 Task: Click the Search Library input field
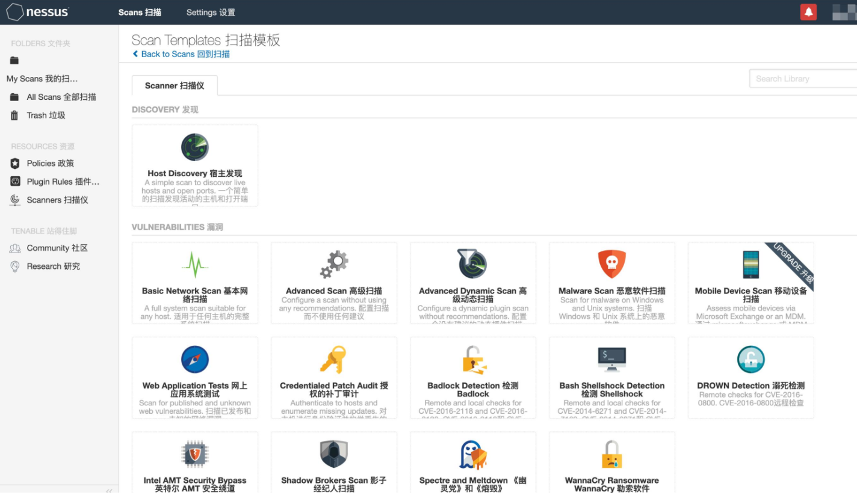(802, 79)
